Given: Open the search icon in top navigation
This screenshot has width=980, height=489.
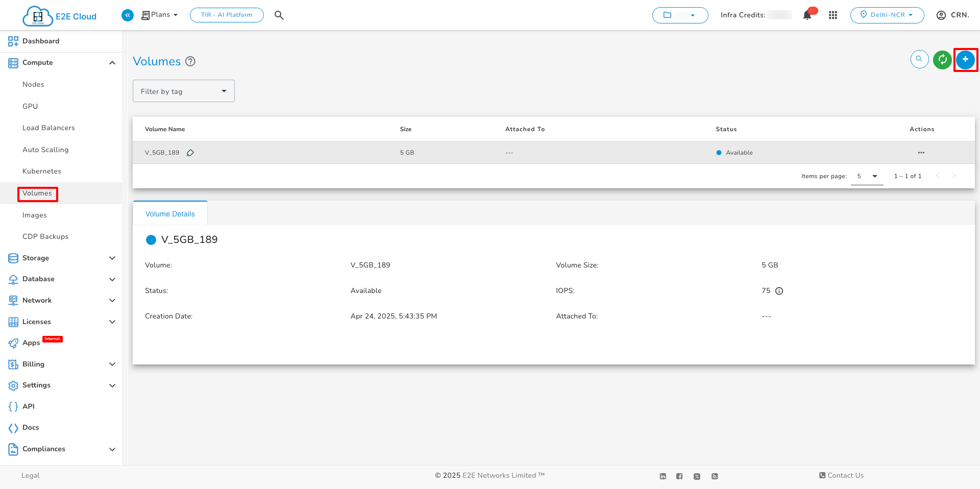Looking at the screenshot, I should pos(279,15).
